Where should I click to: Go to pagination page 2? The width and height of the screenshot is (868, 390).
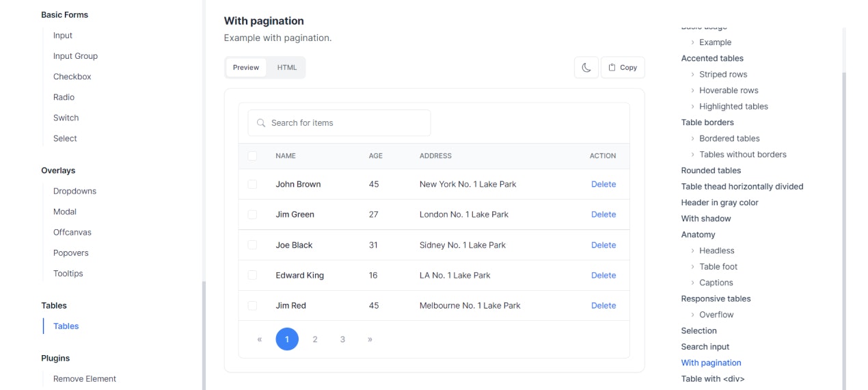(315, 339)
